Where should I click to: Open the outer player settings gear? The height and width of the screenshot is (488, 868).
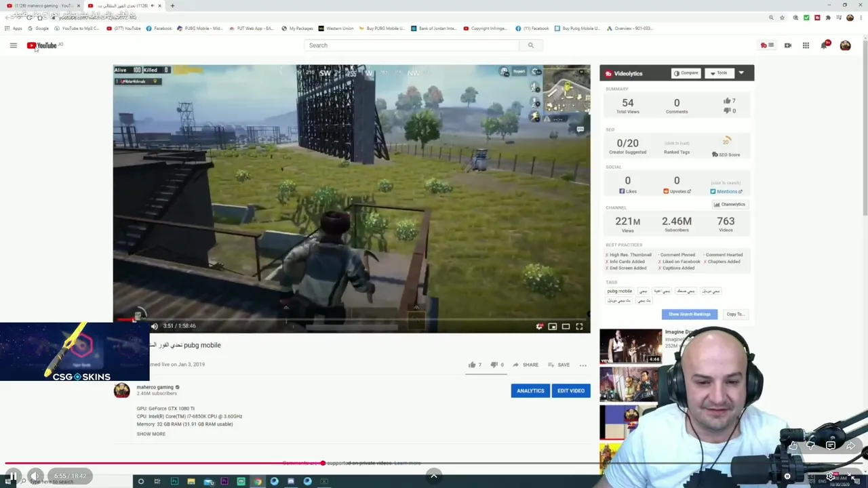[831, 476]
